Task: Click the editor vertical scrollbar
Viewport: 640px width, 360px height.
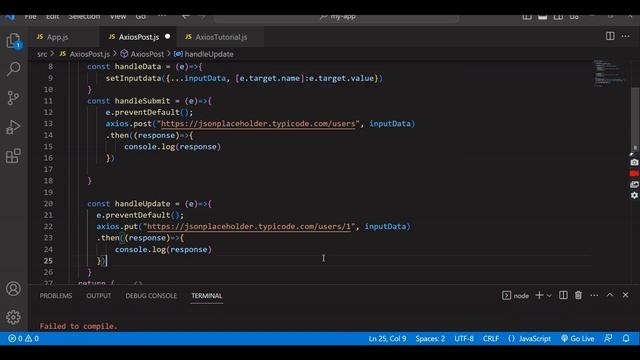Action: click(635, 118)
